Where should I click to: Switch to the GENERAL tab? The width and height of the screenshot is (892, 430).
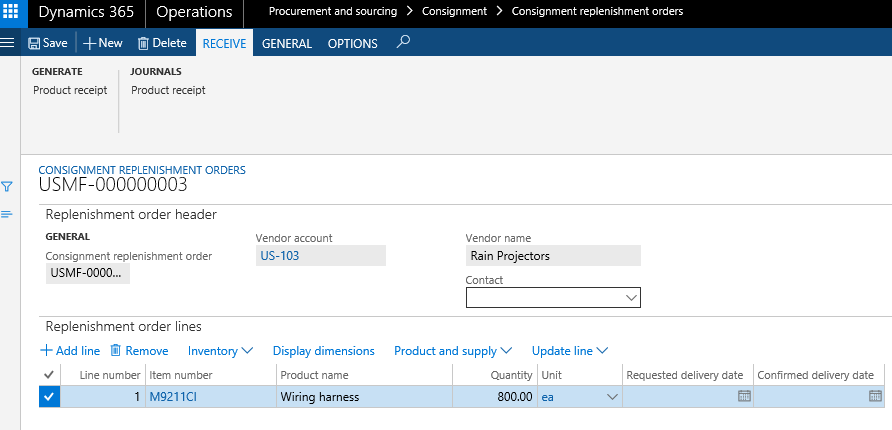[287, 43]
